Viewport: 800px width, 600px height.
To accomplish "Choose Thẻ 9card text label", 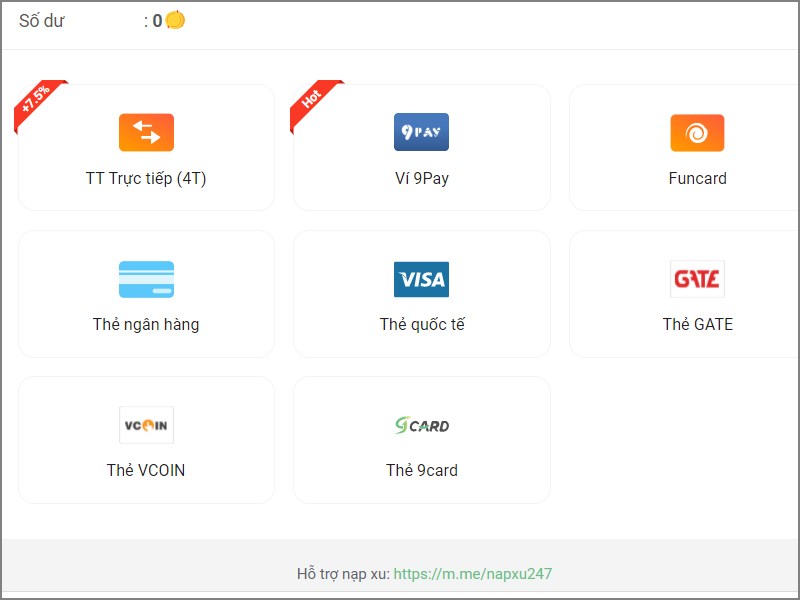I will [x=422, y=470].
